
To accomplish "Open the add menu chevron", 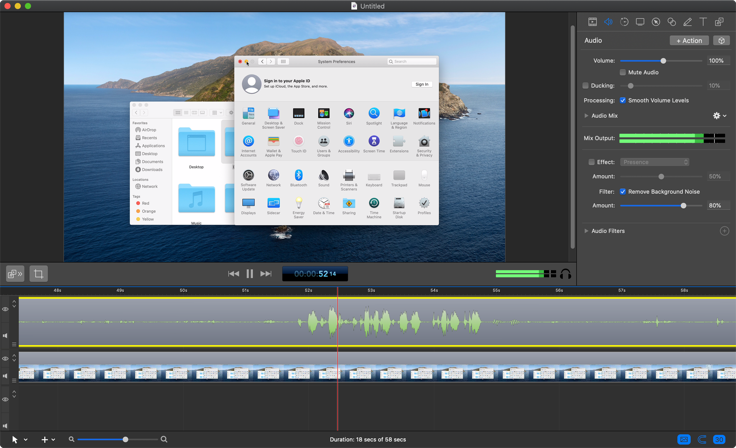I will 53,440.
